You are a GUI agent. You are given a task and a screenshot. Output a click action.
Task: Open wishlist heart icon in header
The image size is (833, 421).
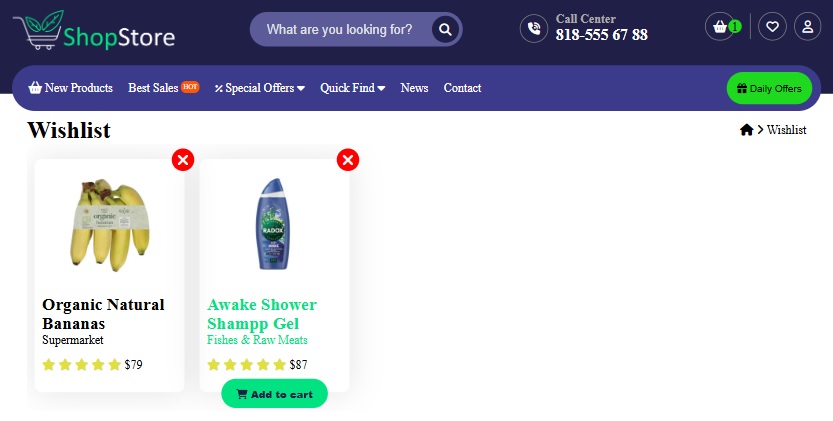[772, 27]
